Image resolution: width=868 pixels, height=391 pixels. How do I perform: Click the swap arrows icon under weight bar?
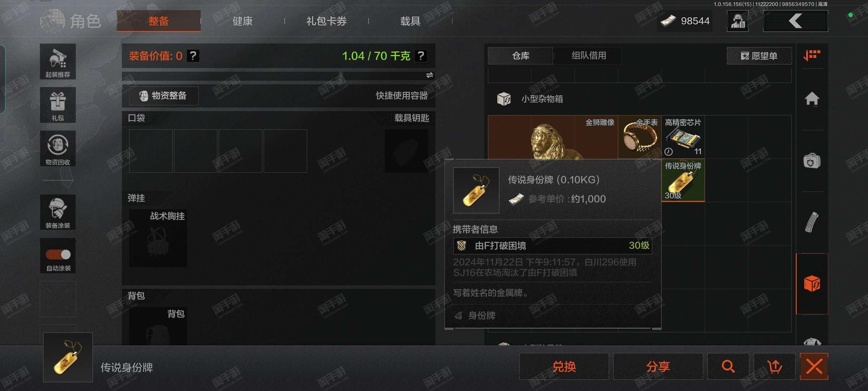pyautogui.click(x=429, y=75)
